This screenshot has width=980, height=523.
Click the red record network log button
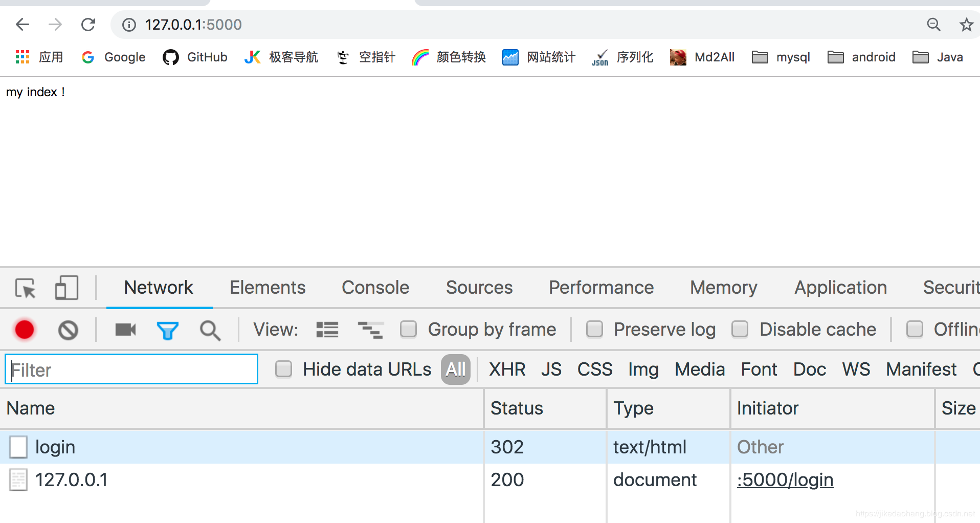point(25,330)
